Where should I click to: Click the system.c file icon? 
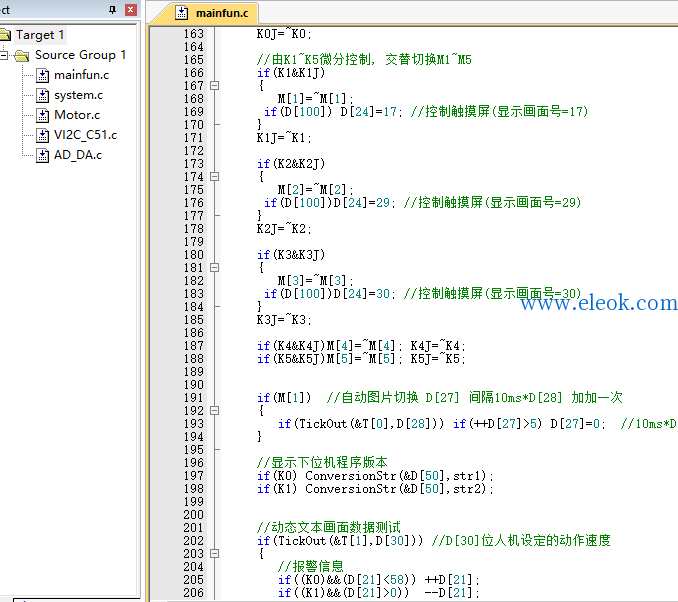(x=42, y=95)
